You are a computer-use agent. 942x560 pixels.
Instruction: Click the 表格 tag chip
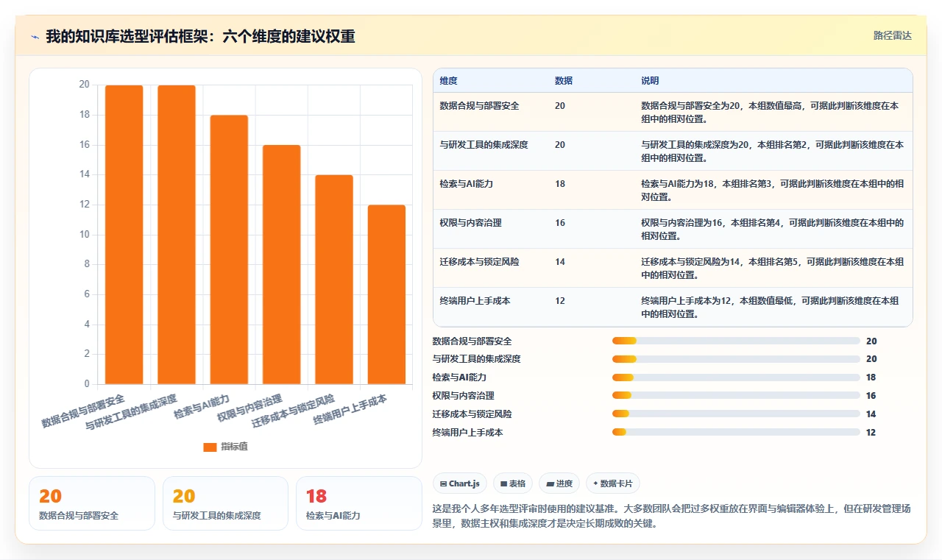coord(513,483)
